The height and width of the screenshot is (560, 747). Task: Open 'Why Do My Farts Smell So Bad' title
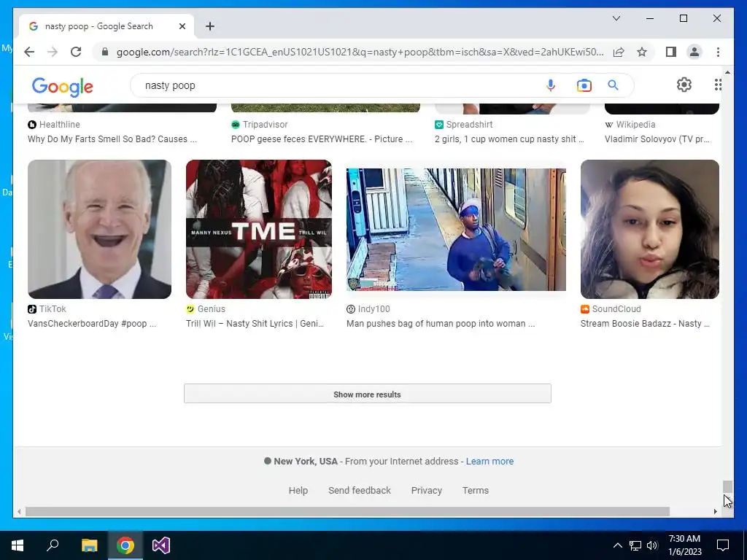pyautogui.click(x=112, y=139)
